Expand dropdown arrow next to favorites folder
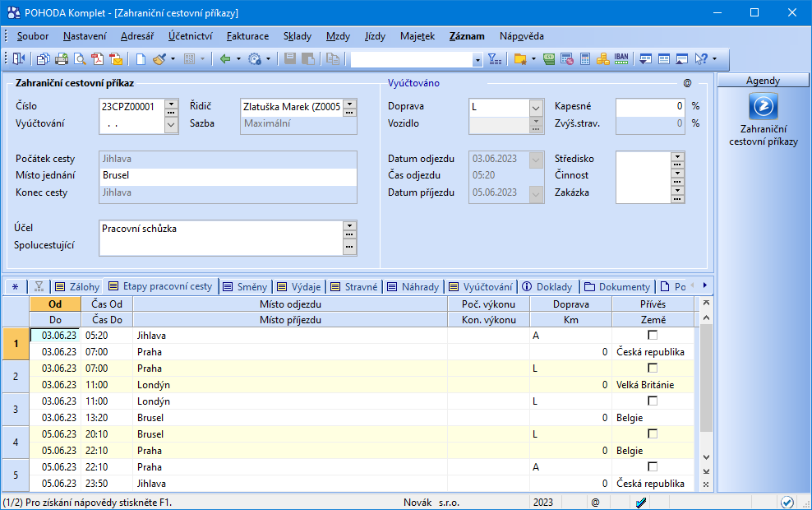The height and width of the screenshot is (510, 812). 533,58
